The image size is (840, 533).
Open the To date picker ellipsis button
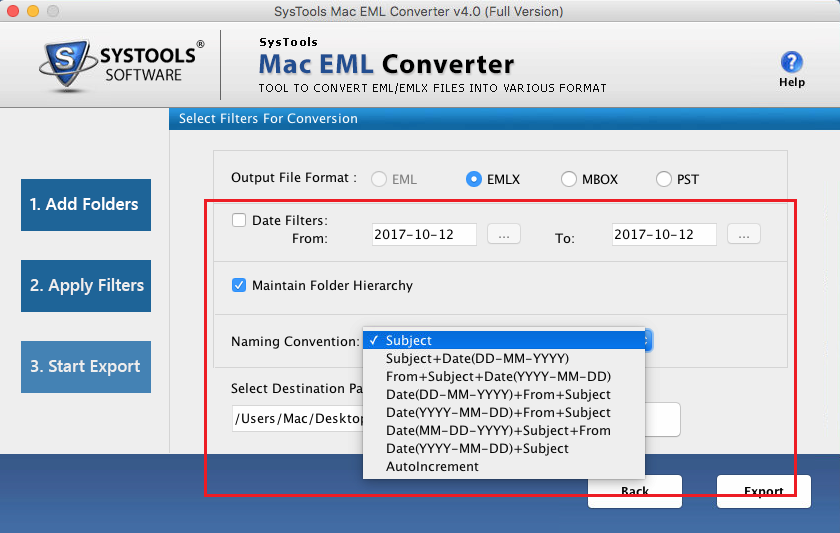(x=744, y=235)
